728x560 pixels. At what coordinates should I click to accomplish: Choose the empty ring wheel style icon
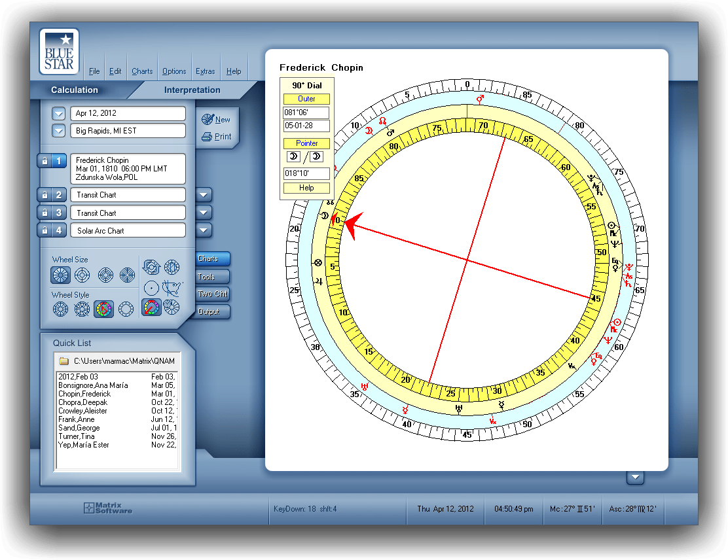click(126, 309)
